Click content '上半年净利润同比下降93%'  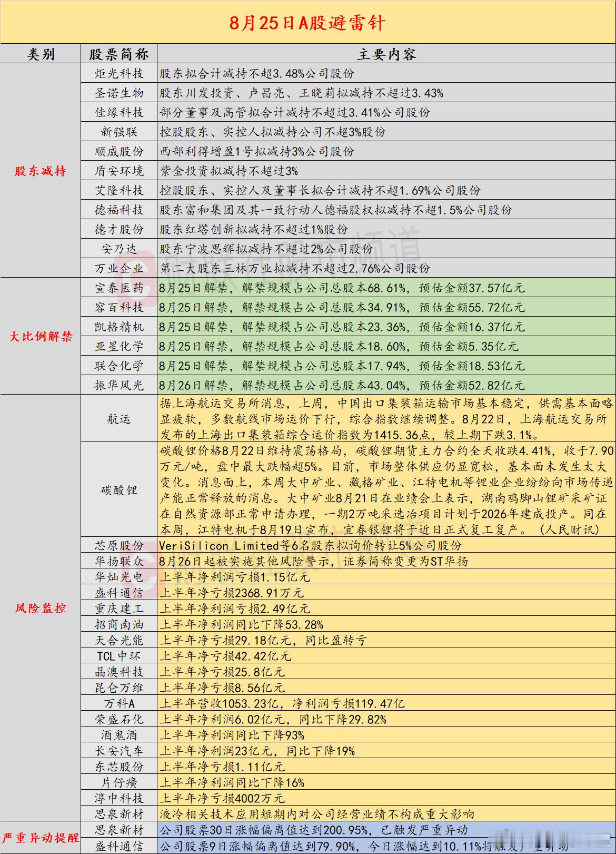point(232,735)
